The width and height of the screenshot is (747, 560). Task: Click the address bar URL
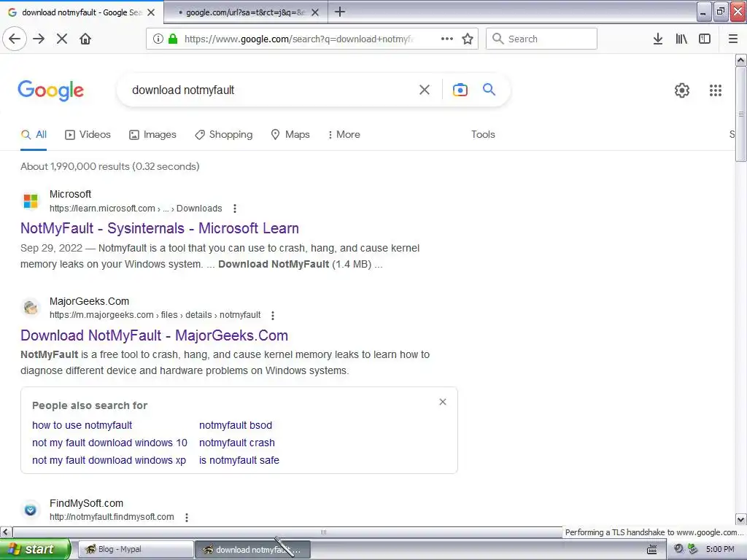[298, 39]
